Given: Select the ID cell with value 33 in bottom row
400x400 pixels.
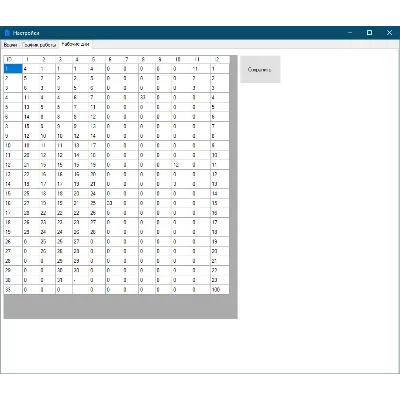Looking at the screenshot, I should click(13, 290).
